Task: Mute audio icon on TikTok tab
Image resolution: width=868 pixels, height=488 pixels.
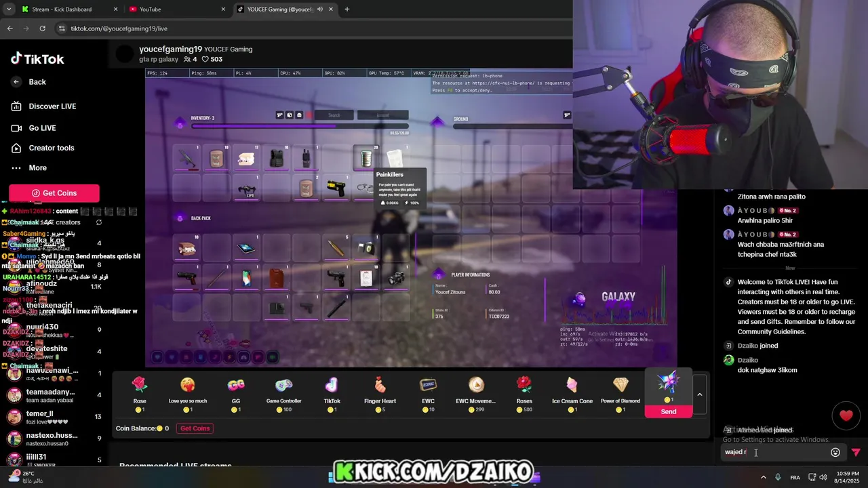Action: point(319,9)
